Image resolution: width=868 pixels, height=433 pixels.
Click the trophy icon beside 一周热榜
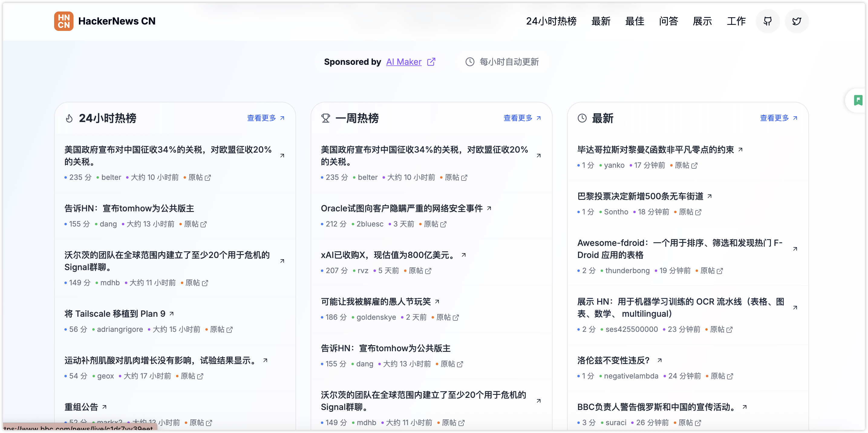pyautogui.click(x=325, y=118)
